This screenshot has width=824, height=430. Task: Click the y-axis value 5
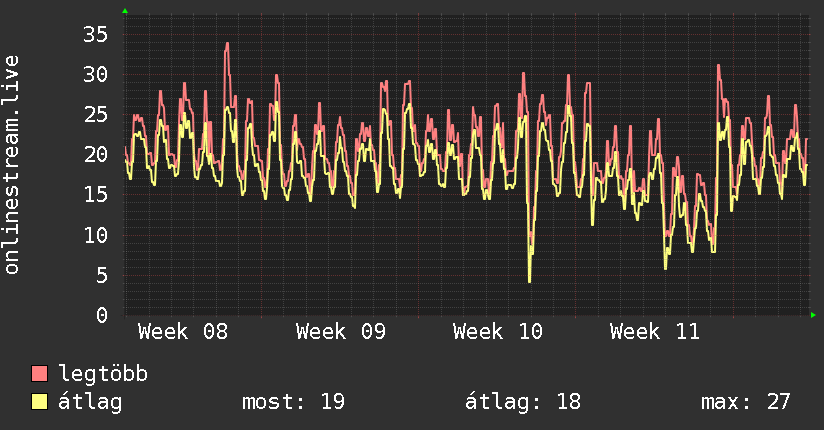101,275
